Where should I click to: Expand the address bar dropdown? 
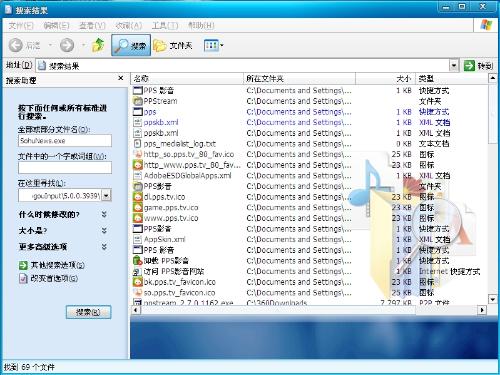click(453, 66)
